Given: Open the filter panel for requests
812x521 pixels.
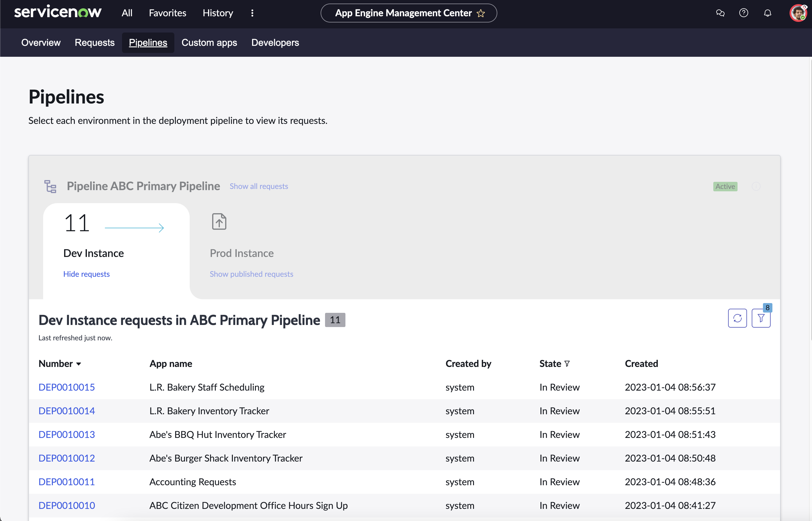Looking at the screenshot, I should point(761,318).
